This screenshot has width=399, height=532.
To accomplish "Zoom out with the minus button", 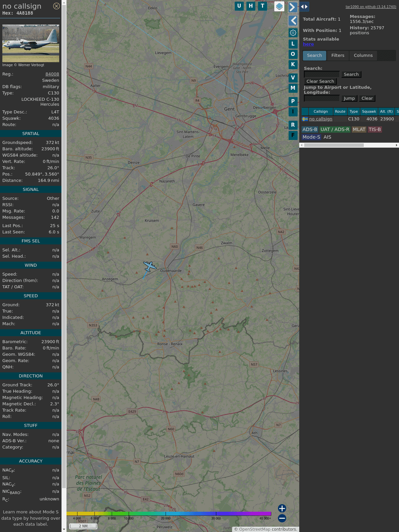I will coord(282,518).
